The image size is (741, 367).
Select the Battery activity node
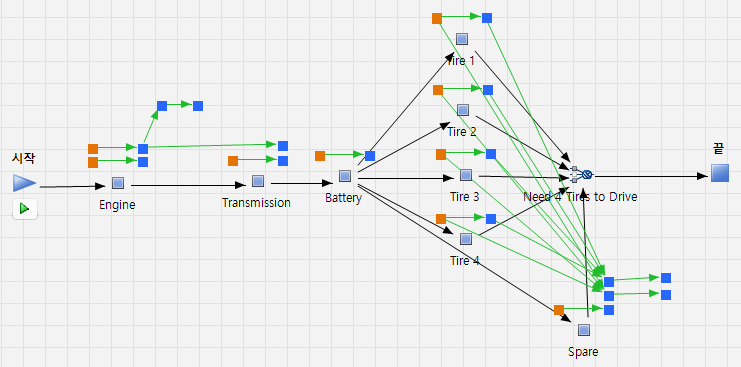345,176
